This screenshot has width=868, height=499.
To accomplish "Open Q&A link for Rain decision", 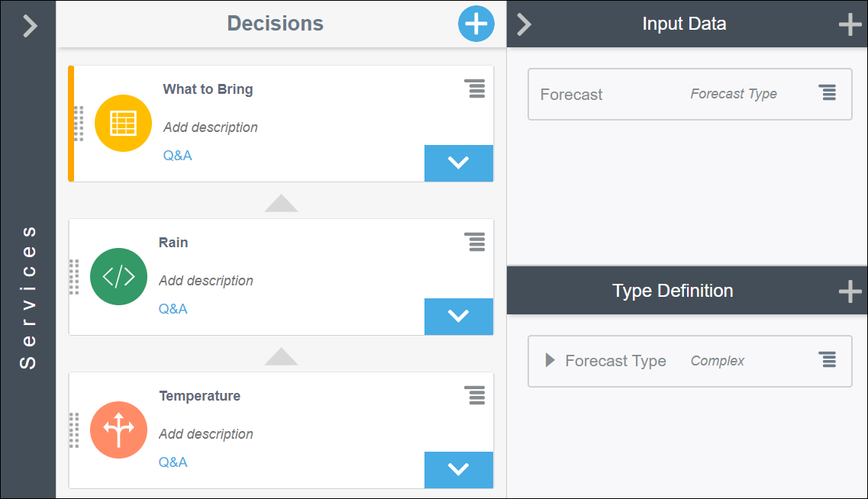I will pyautogui.click(x=173, y=309).
